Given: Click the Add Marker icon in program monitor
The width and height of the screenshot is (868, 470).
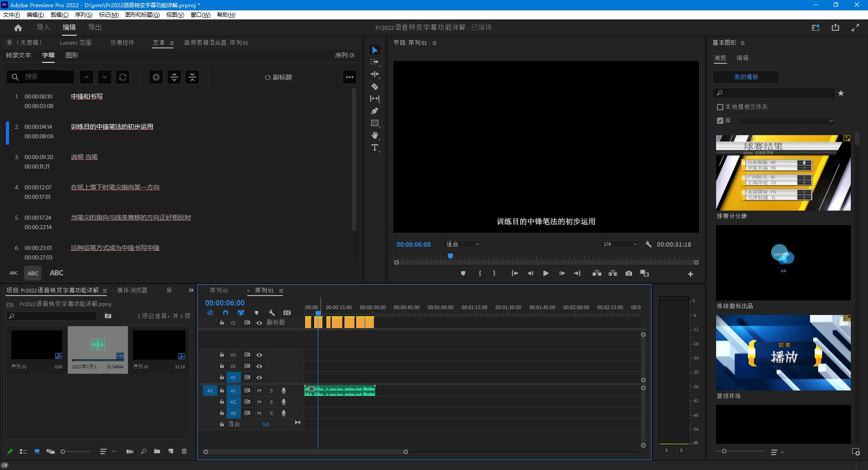Looking at the screenshot, I should tap(463, 273).
